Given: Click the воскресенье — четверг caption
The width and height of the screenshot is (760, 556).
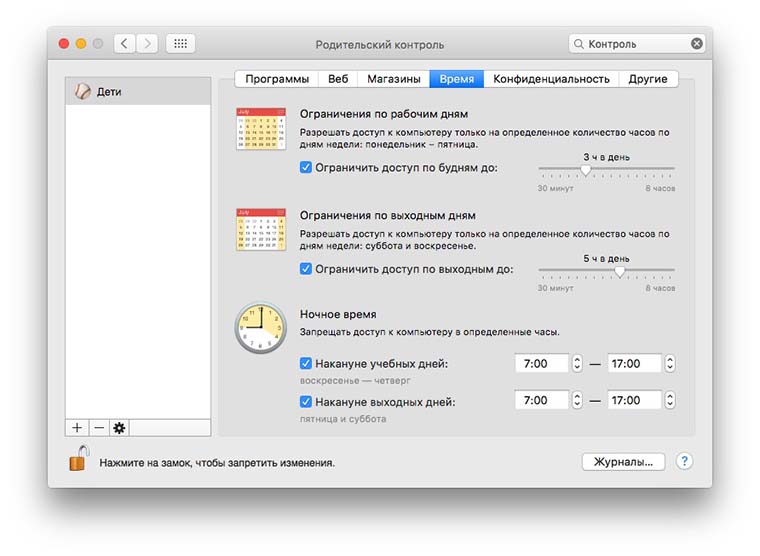Looking at the screenshot, I should tap(355, 381).
